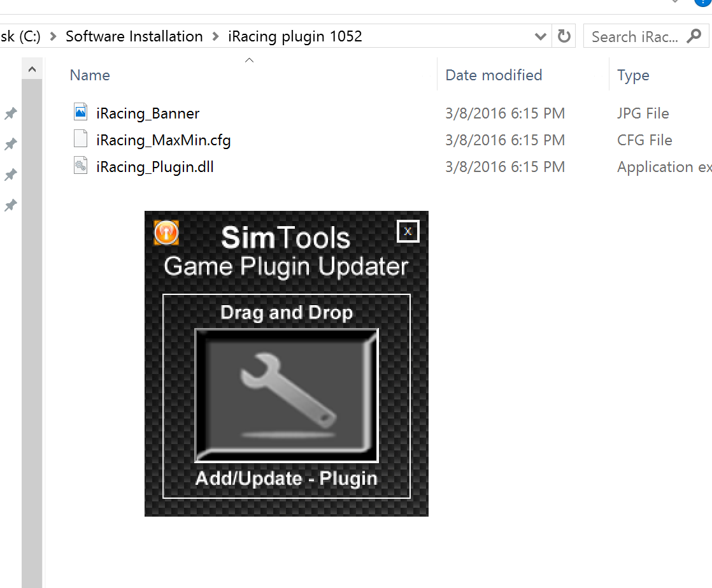Screen dimensions: 712x588
Task: Sort files by Type column header
Action: 633,75
